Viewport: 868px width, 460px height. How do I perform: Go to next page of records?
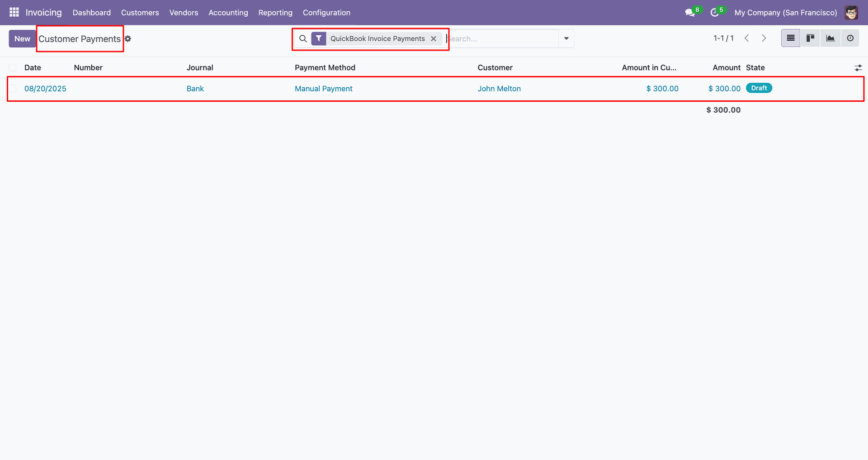(764, 38)
